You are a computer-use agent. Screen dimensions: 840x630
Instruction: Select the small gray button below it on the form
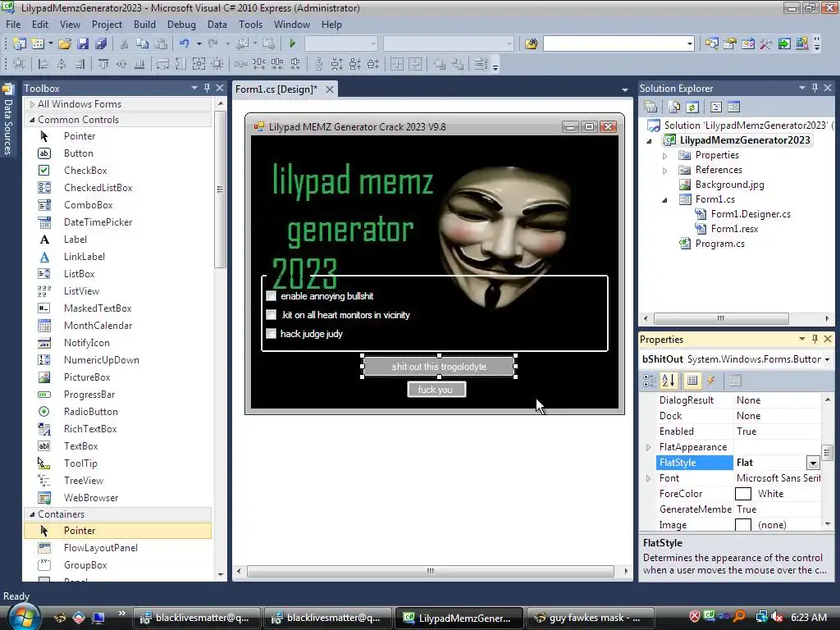point(436,390)
